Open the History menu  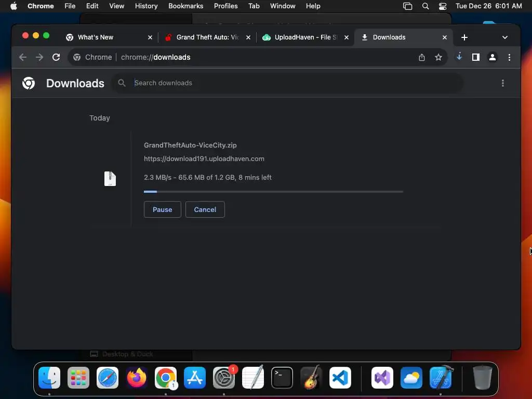pos(146,6)
